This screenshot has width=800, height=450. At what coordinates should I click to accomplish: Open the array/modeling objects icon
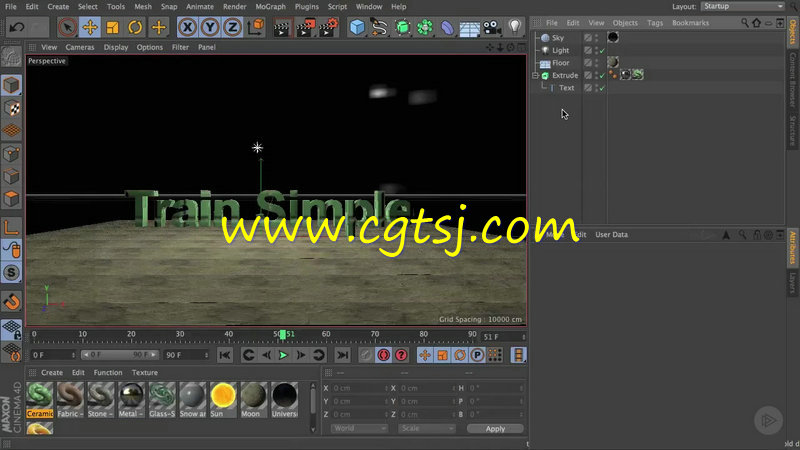point(424,27)
